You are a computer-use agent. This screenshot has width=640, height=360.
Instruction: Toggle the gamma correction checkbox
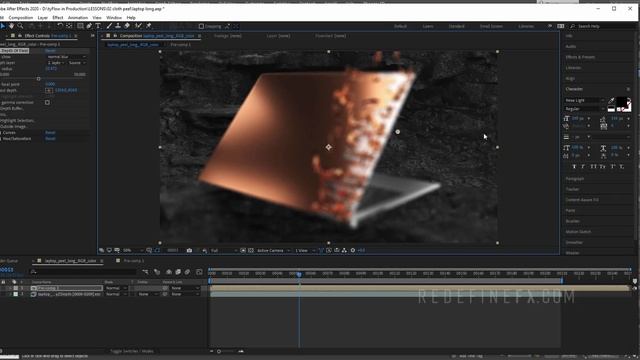pos(47,102)
